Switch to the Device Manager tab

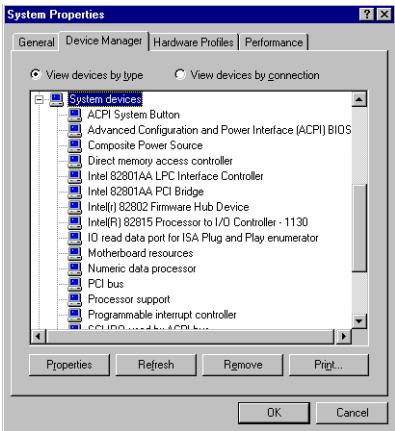point(104,41)
